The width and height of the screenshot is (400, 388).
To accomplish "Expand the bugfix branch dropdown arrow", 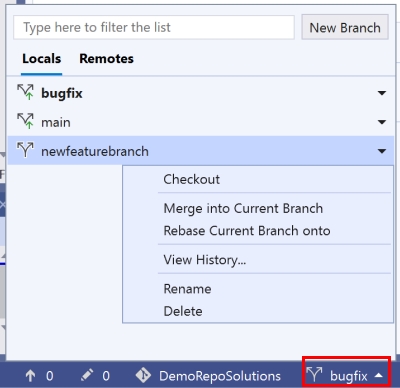I will [x=382, y=93].
